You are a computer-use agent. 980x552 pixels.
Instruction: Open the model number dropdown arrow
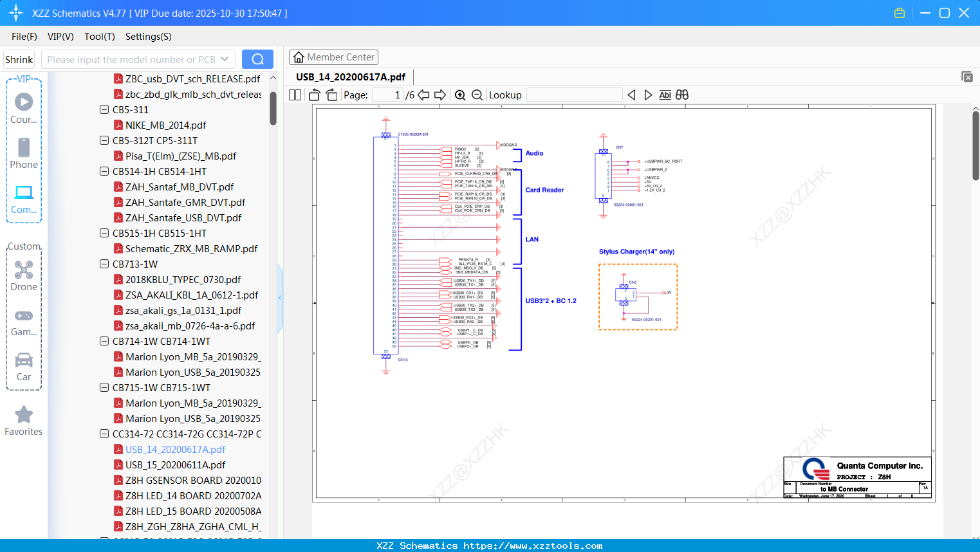(225, 59)
